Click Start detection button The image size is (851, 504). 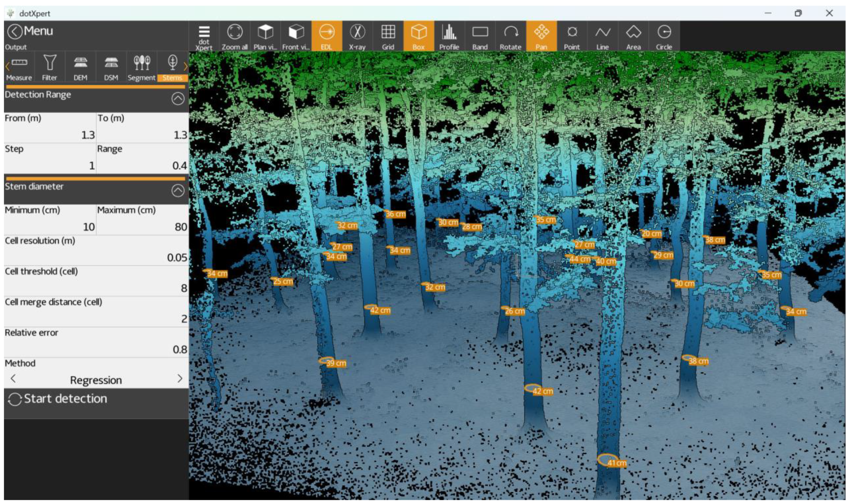click(58, 399)
